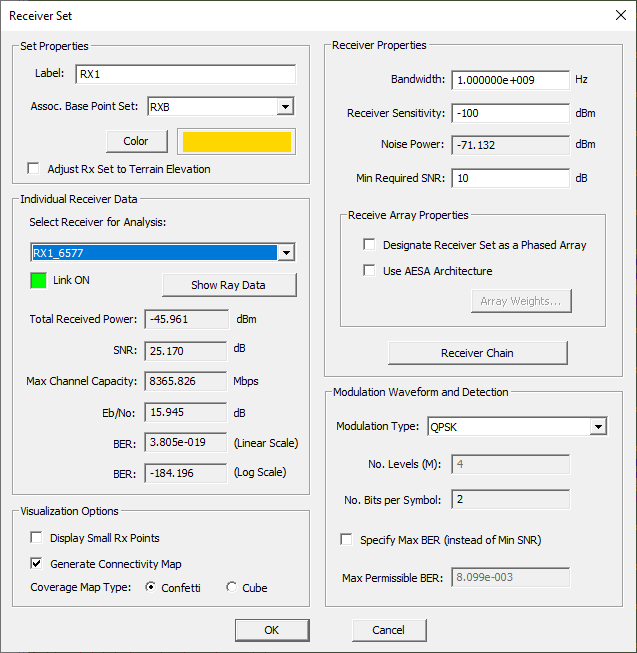Open the Receiver Chain settings

(477, 353)
